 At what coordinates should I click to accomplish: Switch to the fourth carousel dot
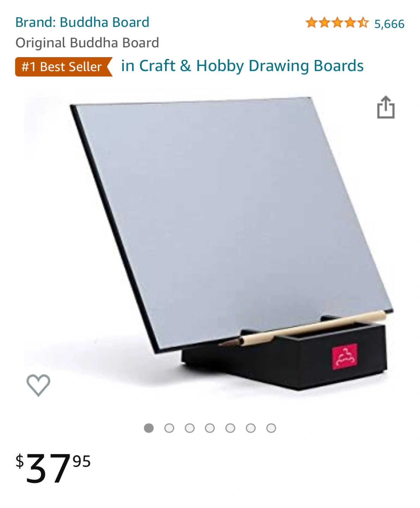pyautogui.click(x=210, y=428)
